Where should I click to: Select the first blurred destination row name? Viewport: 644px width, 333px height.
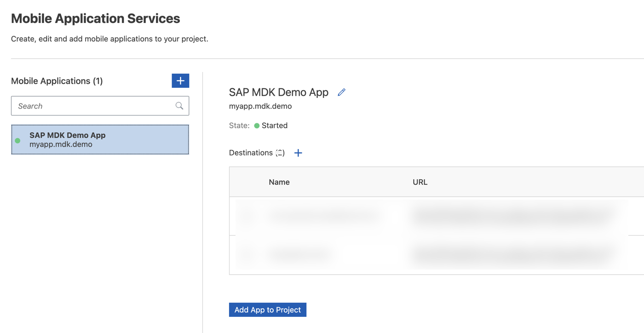pos(324,215)
